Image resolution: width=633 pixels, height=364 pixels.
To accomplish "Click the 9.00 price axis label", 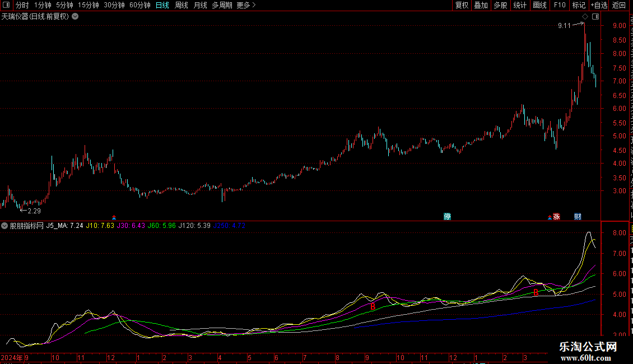I will click(x=619, y=25).
